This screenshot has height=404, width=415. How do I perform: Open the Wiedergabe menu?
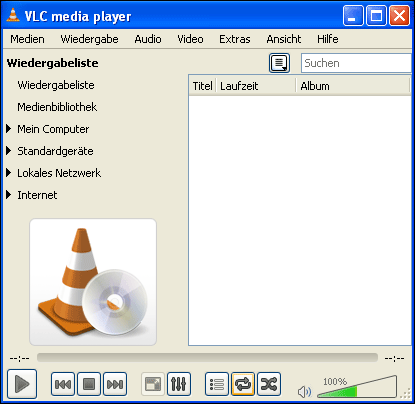89,39
